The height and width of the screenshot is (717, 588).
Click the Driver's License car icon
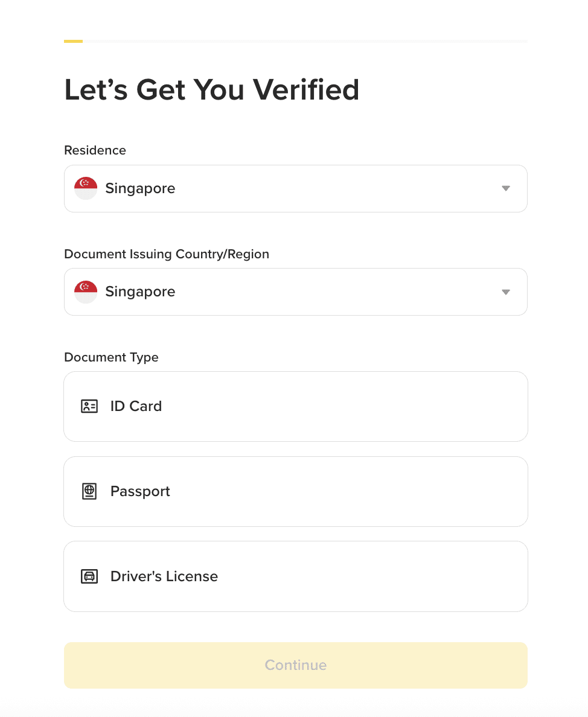click(x=89, y=576)
